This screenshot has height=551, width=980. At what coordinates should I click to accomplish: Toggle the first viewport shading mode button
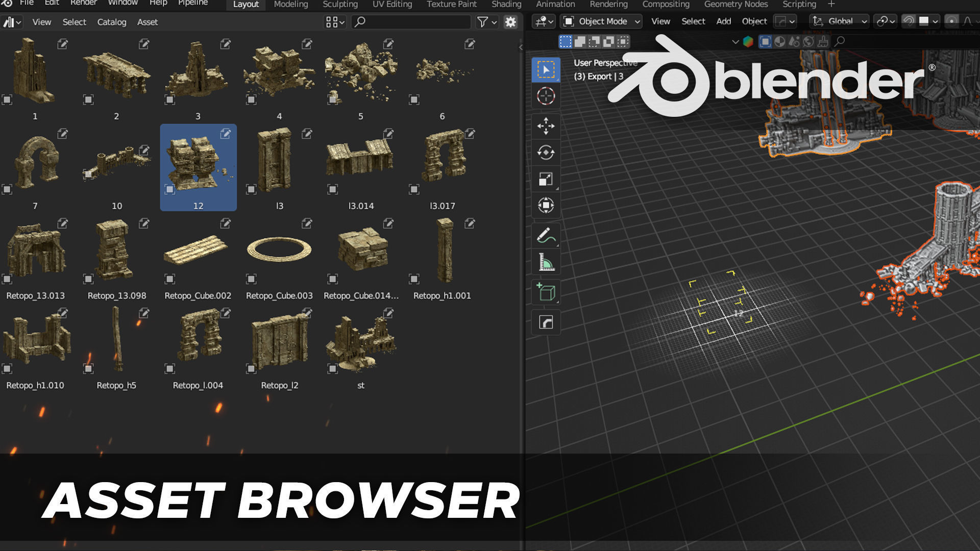(x=765, y=42)
